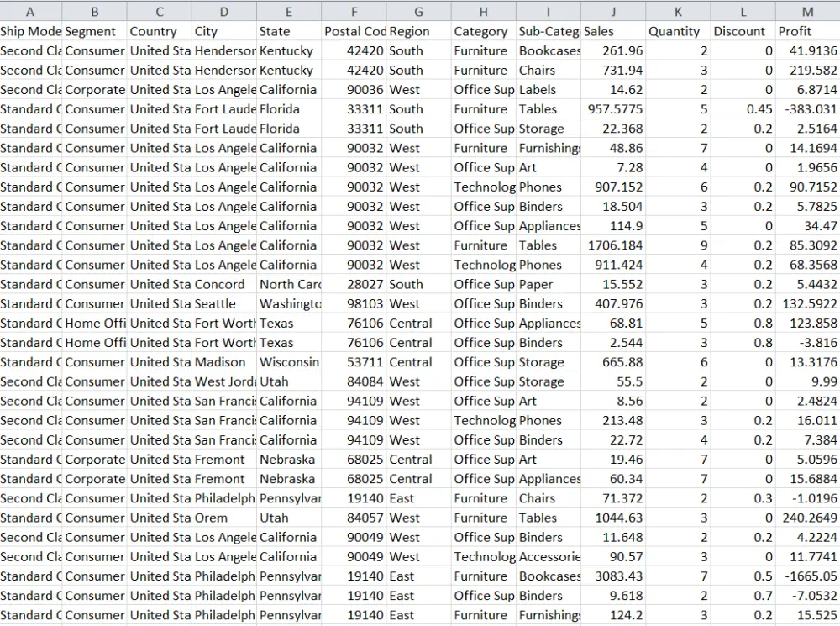Select sales value 957.5775
840x626 pixels.
[613, 109]
